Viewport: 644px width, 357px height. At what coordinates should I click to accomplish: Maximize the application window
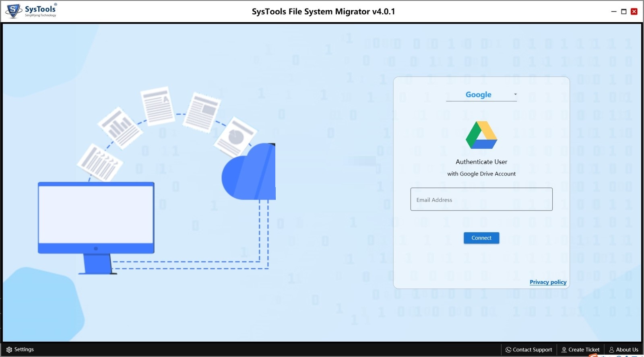624,12
